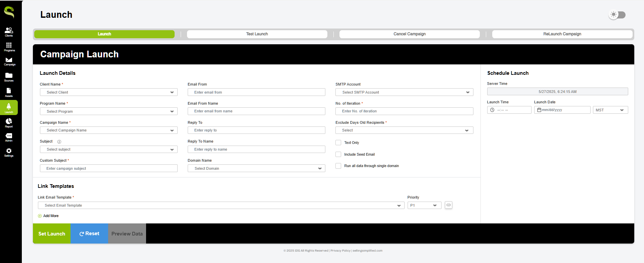Open the Programs grid icon
Screen dimensions: 644x263
(x=9, y=46)
